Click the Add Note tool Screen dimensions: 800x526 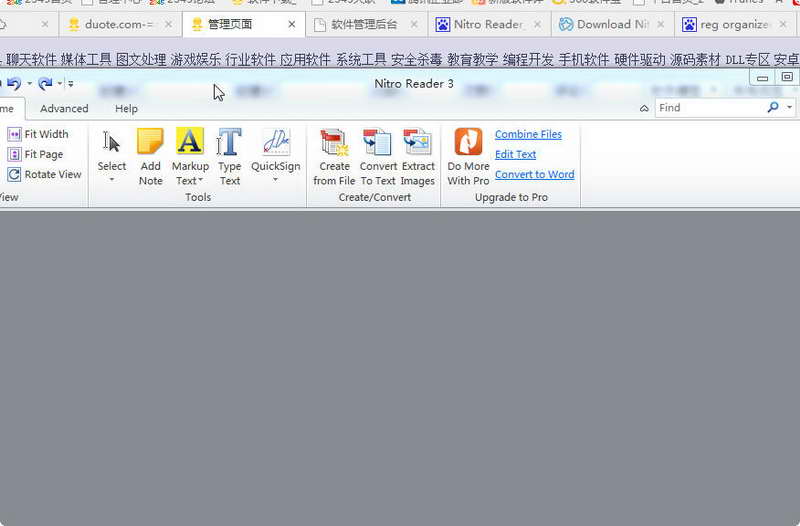(x=151, y=157)
